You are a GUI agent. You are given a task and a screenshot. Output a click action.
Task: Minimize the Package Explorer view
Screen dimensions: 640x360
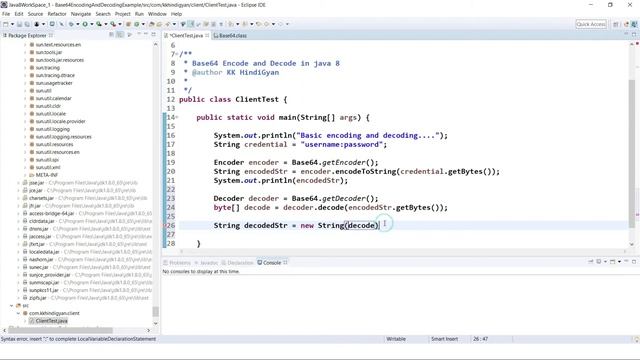146,34
